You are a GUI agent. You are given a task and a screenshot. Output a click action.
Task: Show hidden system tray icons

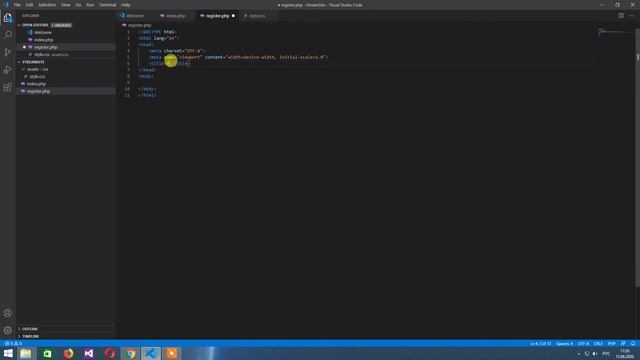tap(578, 353)
